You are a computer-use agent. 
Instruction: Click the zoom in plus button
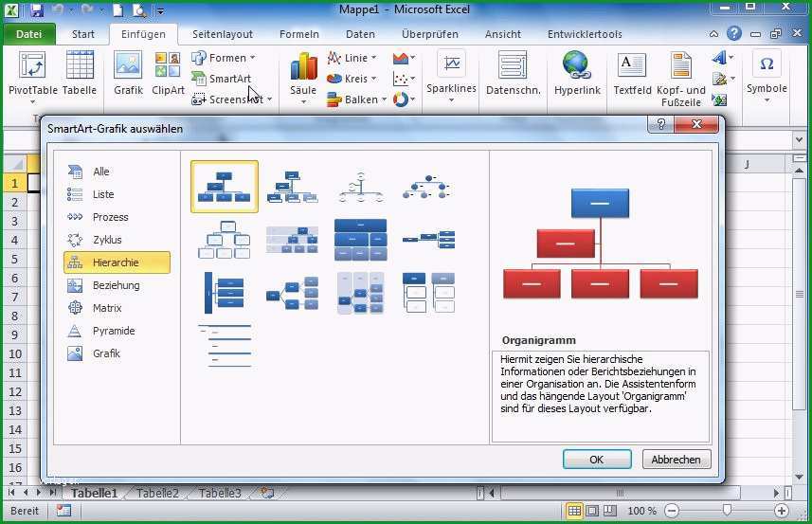click(782, 511)
